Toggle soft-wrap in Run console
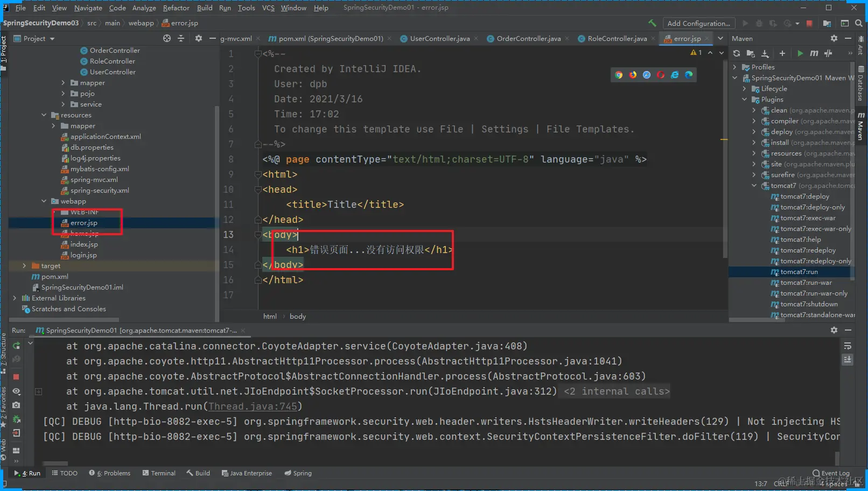 point(848,346)
